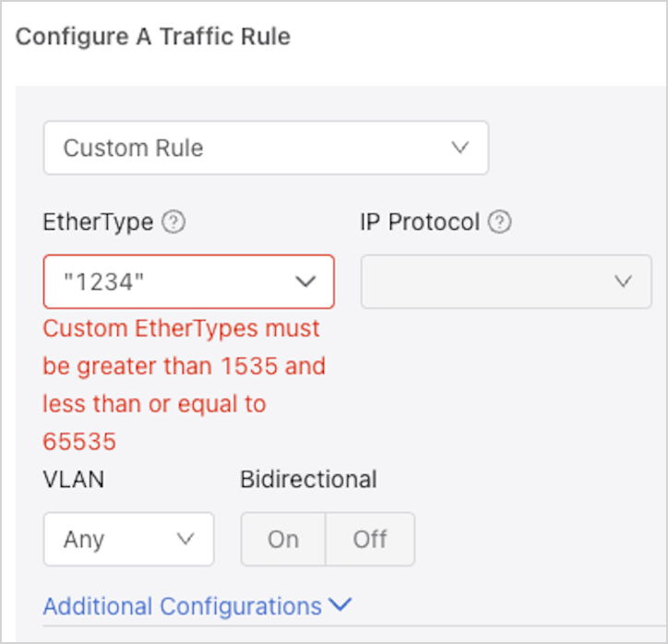Turn Bidirectional Off
668x644 pixels.
click(370, 539)
